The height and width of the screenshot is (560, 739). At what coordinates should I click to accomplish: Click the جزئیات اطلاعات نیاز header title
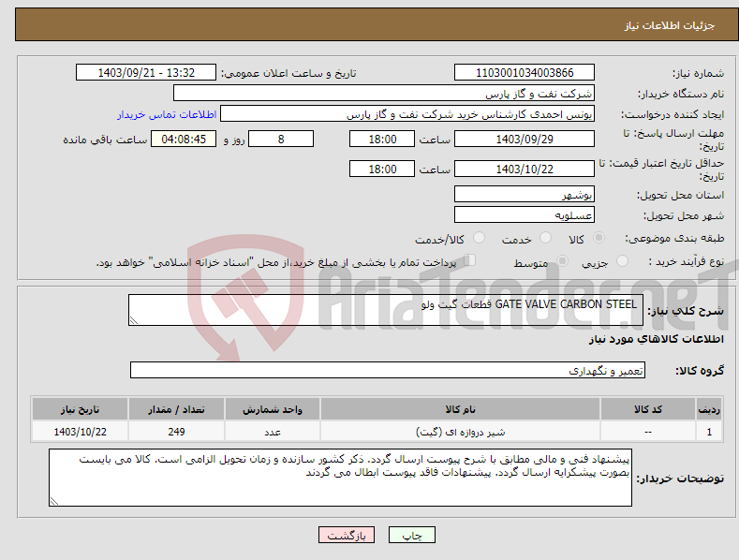pyautogui.click(x=670, y=25)
